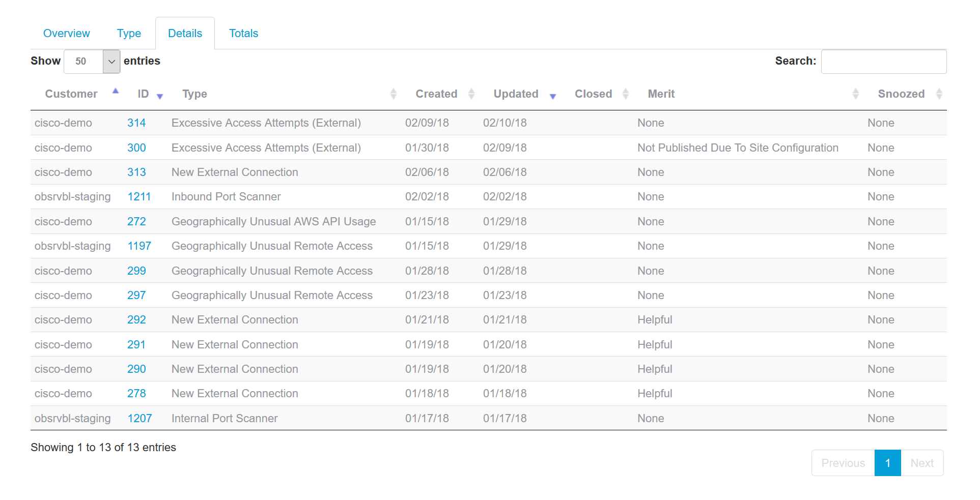
Task: Focus the Search input field
Action: click(x=883, y=62)
